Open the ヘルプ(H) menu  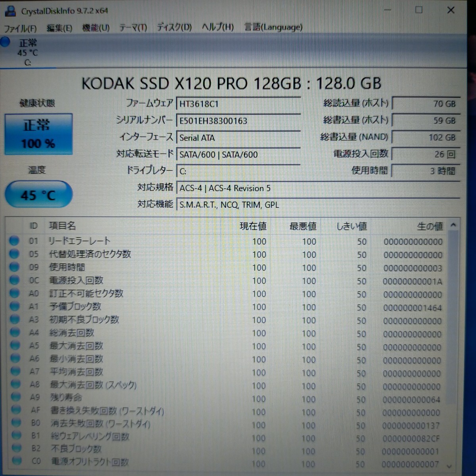pyautogui.click(x=218, y=27)
